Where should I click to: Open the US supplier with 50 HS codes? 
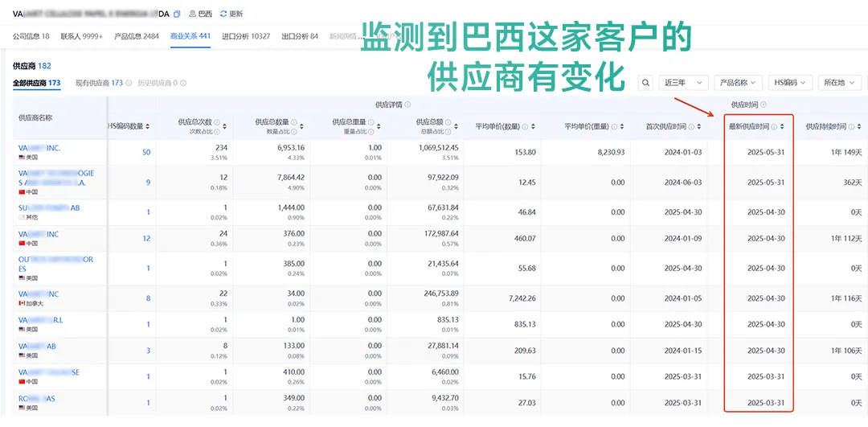point(39,148)
